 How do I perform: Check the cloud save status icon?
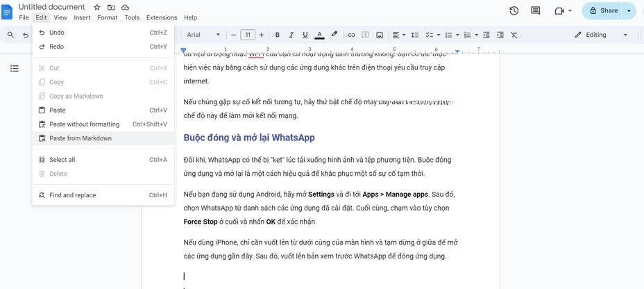tap(126, 8)
